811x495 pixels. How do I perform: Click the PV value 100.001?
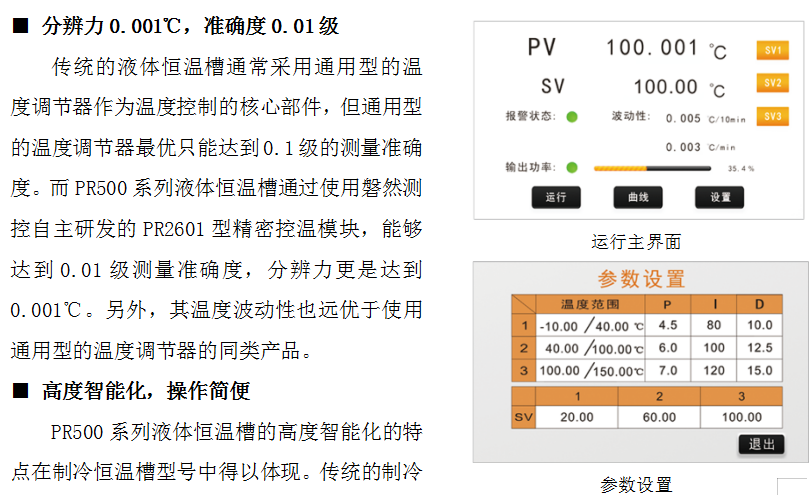tap(652, 48)
